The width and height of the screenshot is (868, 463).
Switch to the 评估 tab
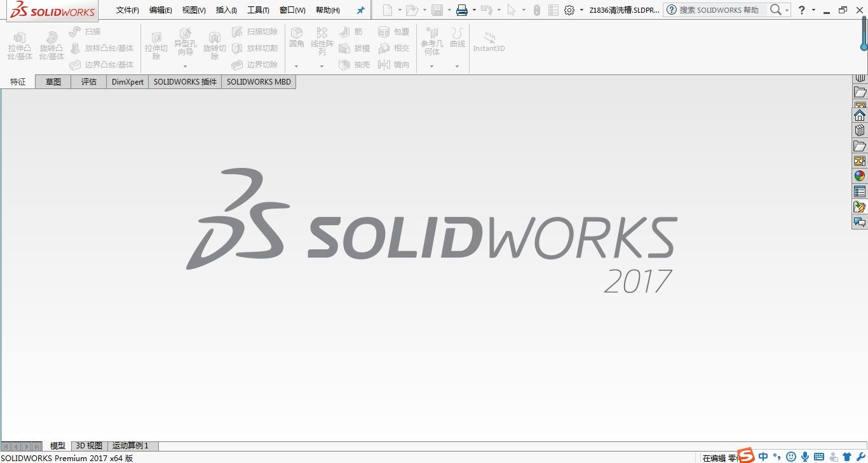tap(89, 81)
